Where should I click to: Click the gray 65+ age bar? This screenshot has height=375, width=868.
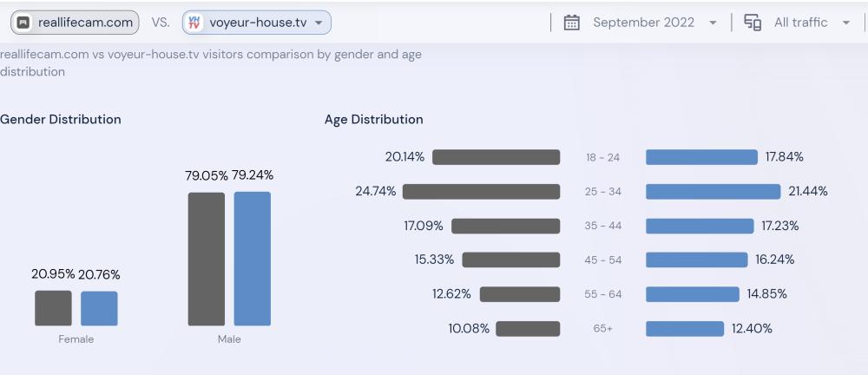click(x=528, y=329)
